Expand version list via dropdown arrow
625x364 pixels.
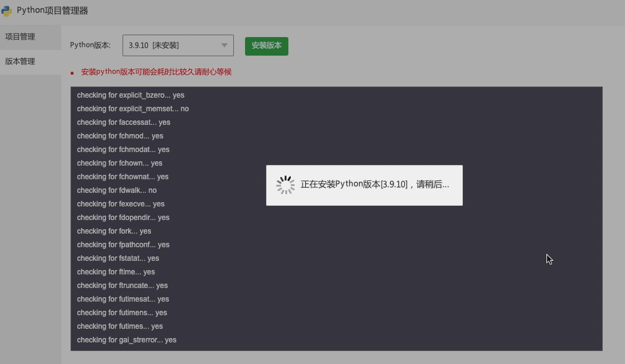[225, 45]
